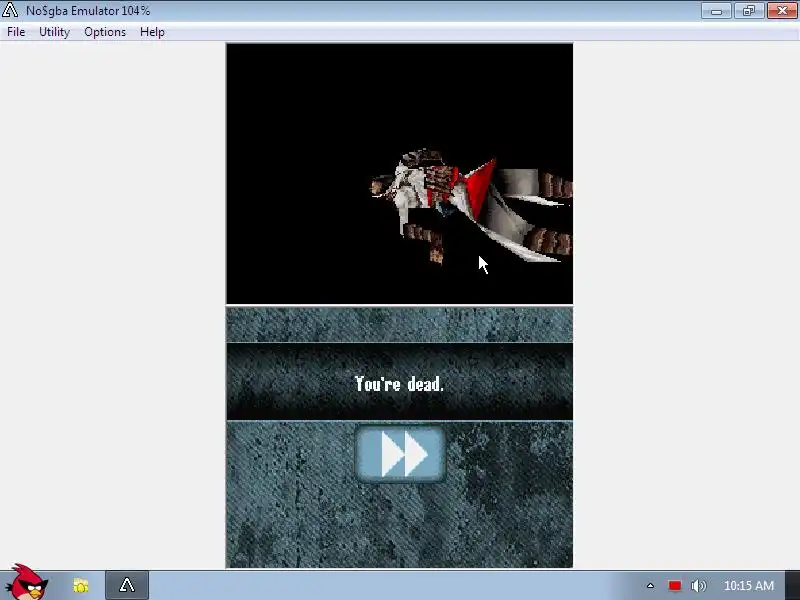This screenshot has height=600, width=800.
Task: Select the No$gba emulator taskbar button
Action: 127,585
